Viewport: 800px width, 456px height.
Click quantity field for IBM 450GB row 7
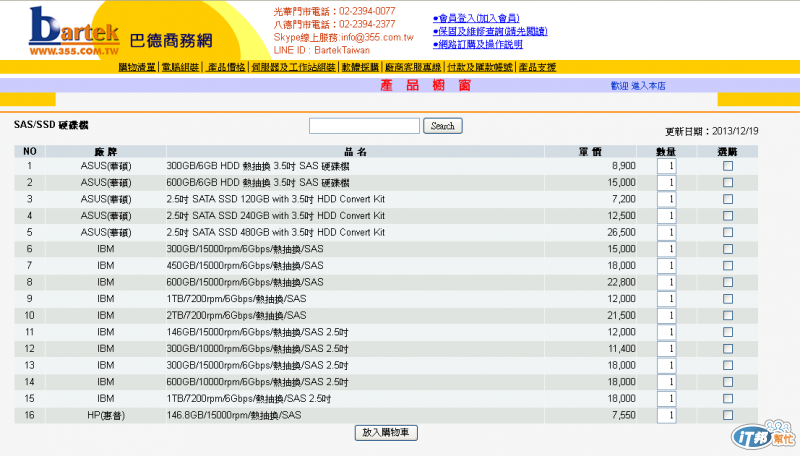click(x=666, y=266)
